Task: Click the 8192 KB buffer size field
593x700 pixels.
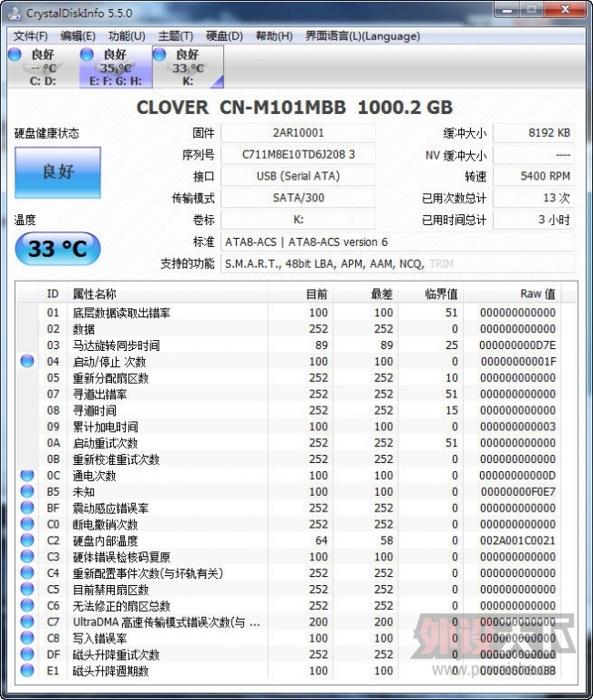Action: tap(533, 132)
